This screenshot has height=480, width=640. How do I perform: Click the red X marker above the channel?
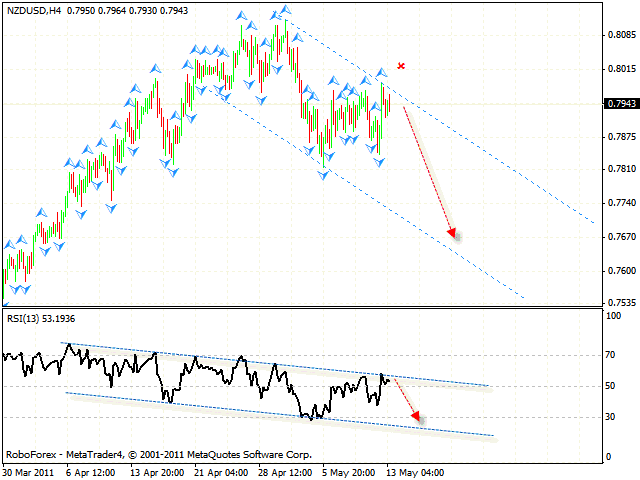(x=401, y=66)
